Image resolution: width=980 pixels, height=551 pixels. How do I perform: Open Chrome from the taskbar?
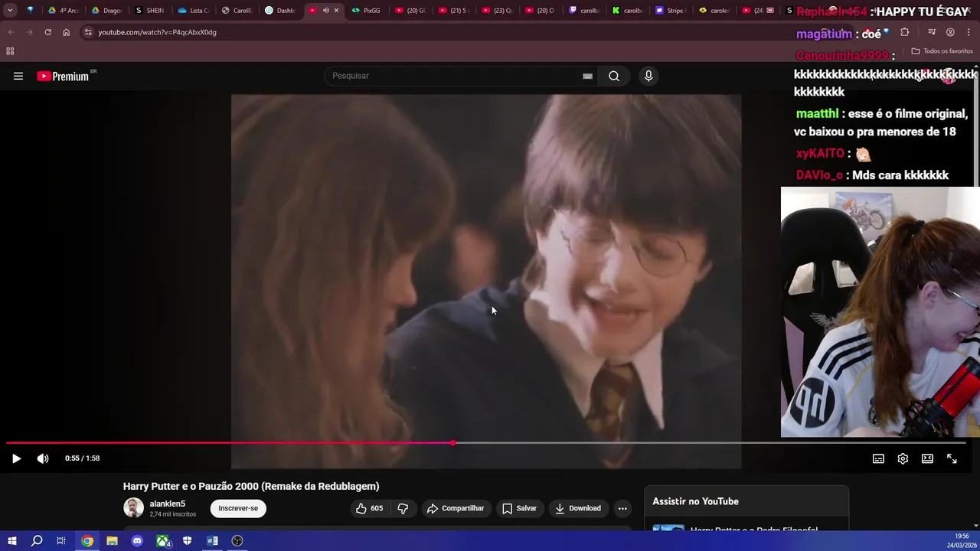click(x=87, y=541)
